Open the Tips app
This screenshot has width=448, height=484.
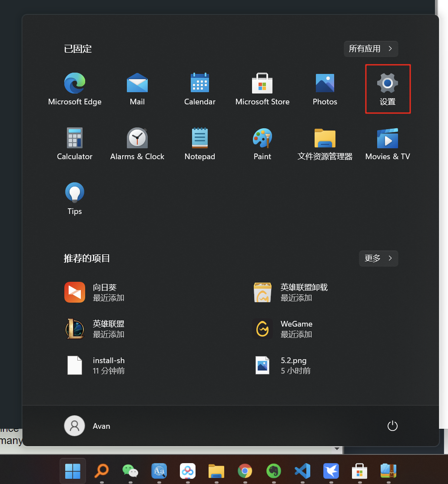75,198
